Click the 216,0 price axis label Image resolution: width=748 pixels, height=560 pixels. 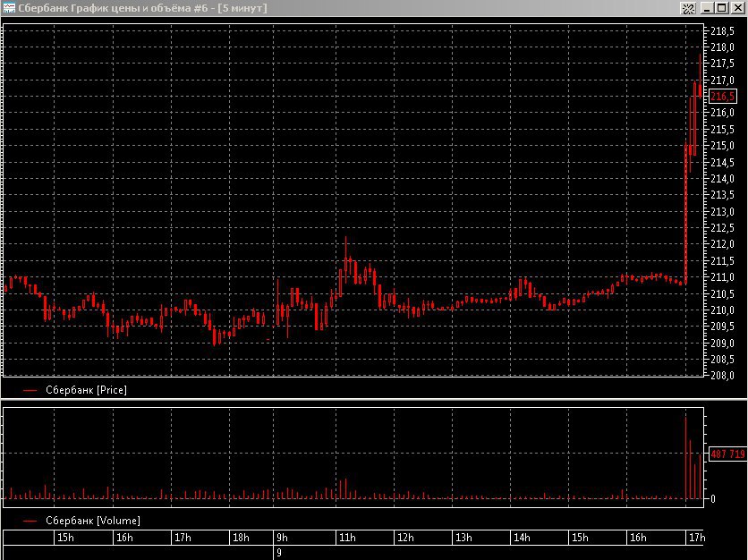pos(722,113)
